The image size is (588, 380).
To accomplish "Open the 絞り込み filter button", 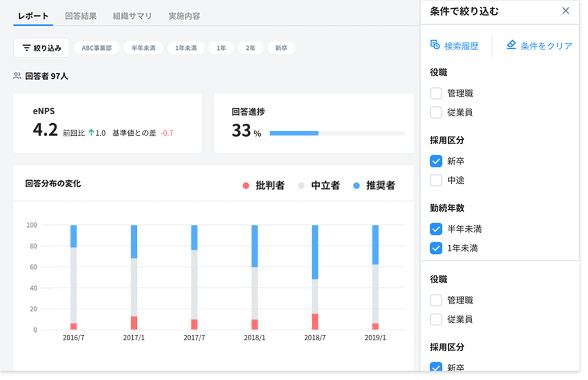I will coord(42,48).
